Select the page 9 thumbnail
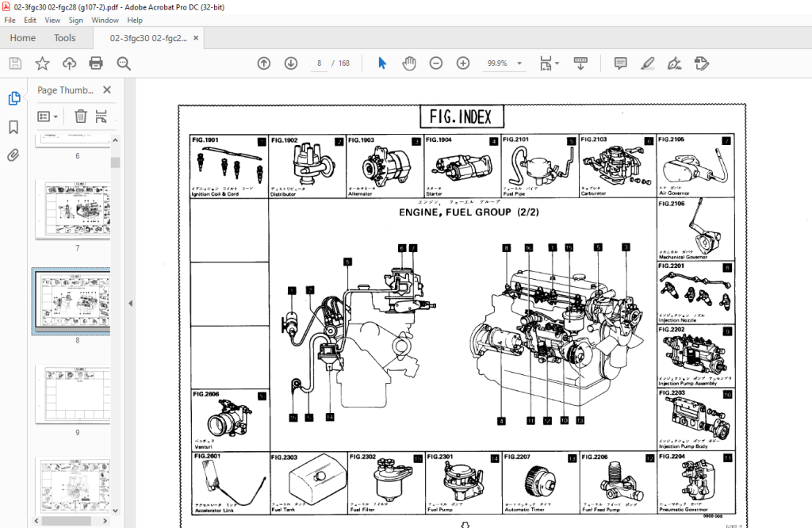This screenshot has height=528, width=812. click(x=77, y=393)
